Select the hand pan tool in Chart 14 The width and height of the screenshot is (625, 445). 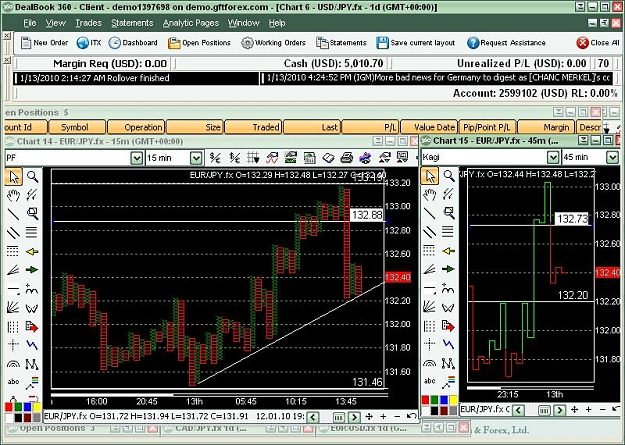[x=14, y=195]
